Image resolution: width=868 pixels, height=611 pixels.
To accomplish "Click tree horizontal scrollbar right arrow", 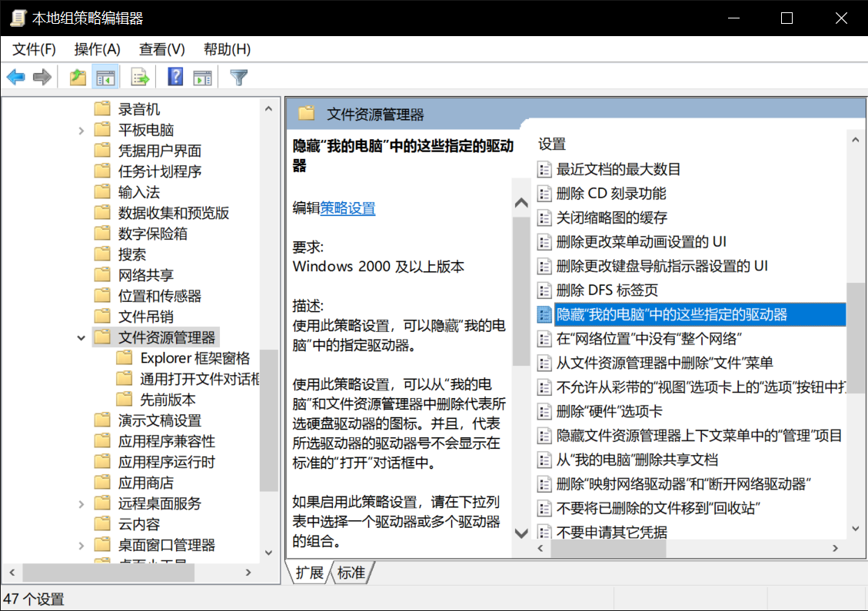I will tap(248, 573).
